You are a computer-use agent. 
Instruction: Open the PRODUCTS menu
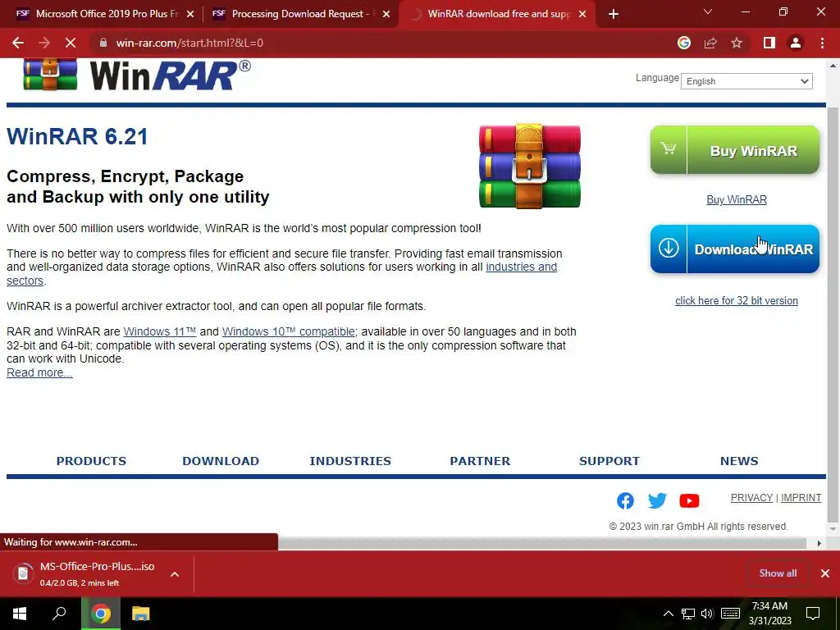click(x=92, y=461)
